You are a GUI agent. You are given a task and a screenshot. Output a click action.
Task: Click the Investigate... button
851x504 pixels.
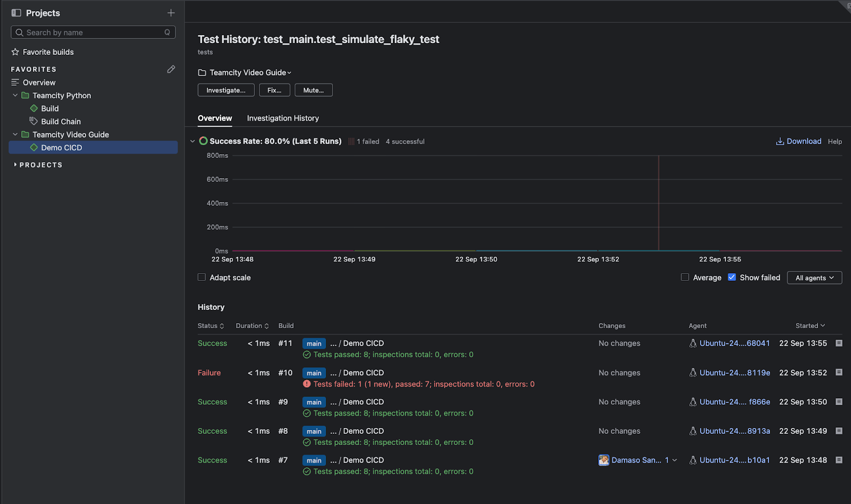[x=226, y=90]
